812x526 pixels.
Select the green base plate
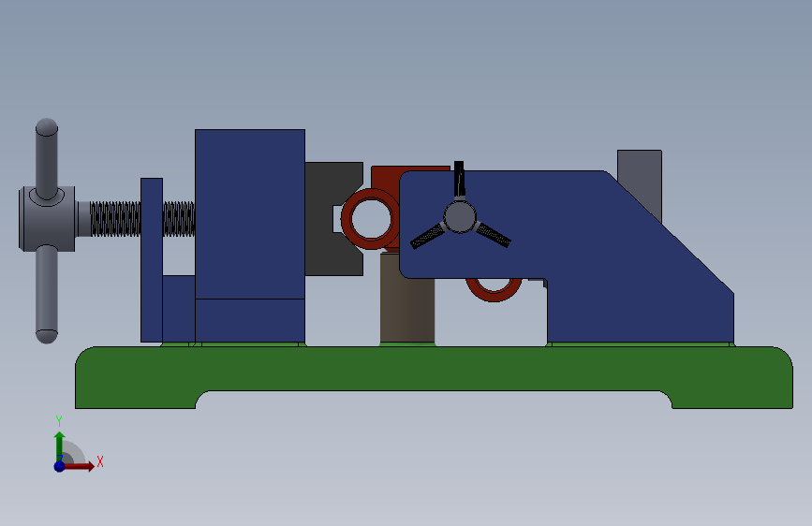tap(434, 369)
